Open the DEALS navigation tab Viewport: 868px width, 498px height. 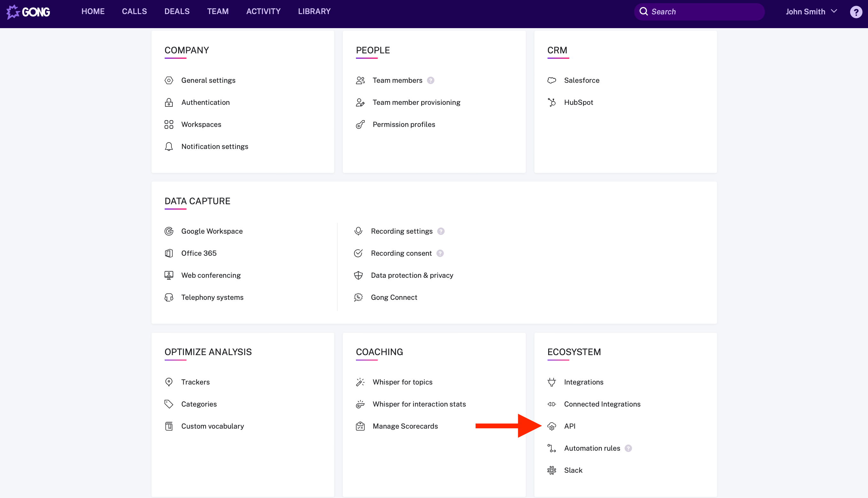point(177,11)
